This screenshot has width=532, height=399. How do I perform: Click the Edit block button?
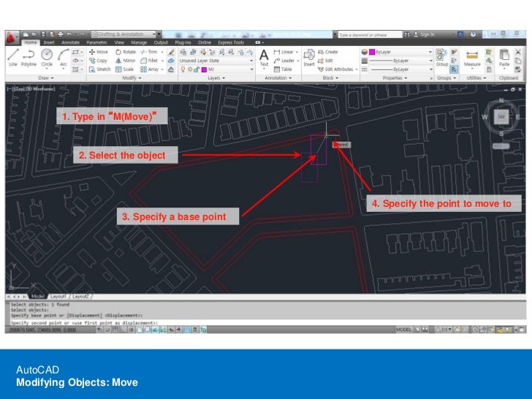(x=325, y=61)
